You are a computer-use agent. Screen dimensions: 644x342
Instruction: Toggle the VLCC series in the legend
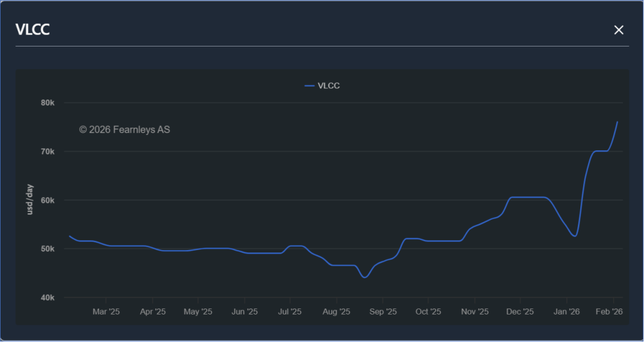pos(323,86)
